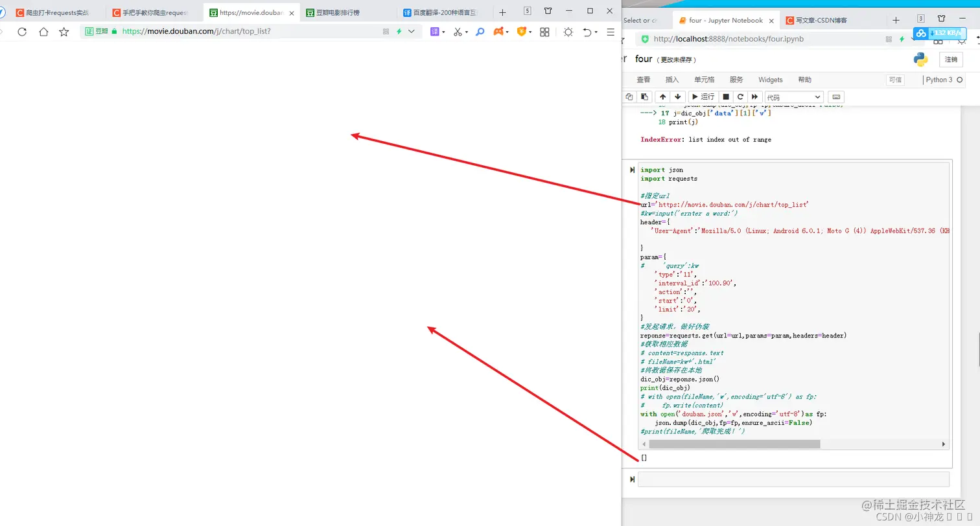This screenshot has height=526, width=980.
Task: Open a new tab in the left browser
Action: pyautogui.click(x=502, y=12)
